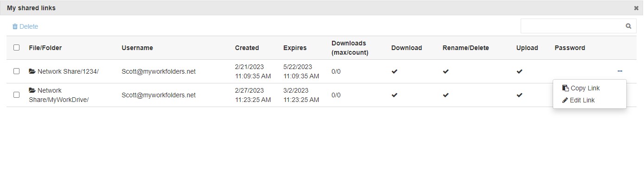Click the Created column header

click(247, 48)
